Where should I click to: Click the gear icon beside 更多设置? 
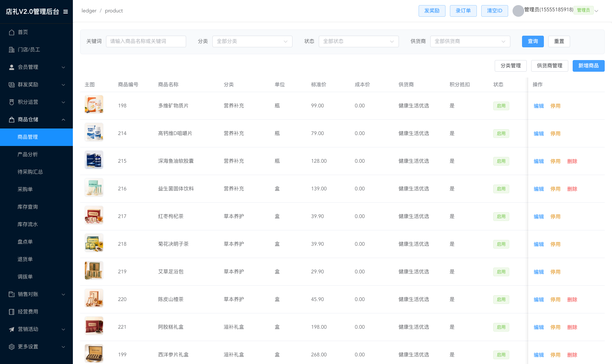pos(12,347)
